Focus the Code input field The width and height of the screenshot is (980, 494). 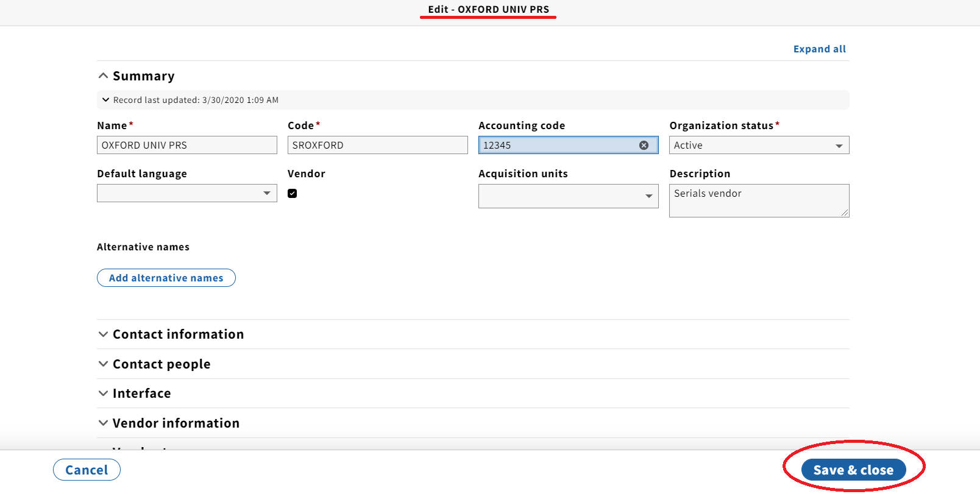378,145
